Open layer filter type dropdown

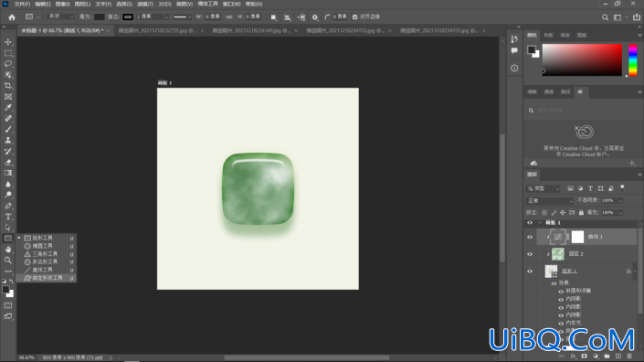click(x=543, y=188)
